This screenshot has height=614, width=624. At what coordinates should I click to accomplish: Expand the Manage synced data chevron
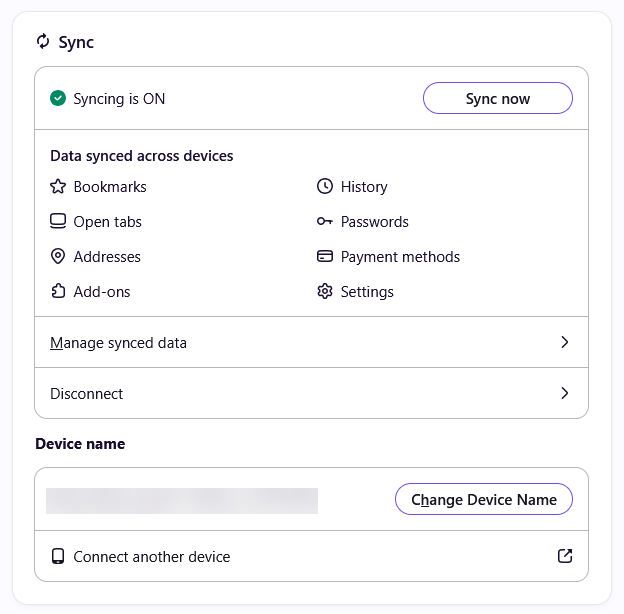pos(565,342)
